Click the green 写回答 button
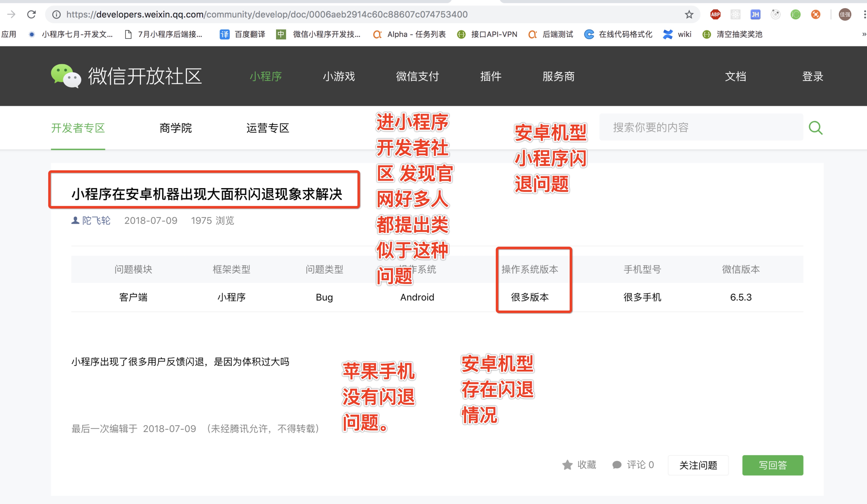Viewport: 867px width, 504px height. [x=773, y=465]
